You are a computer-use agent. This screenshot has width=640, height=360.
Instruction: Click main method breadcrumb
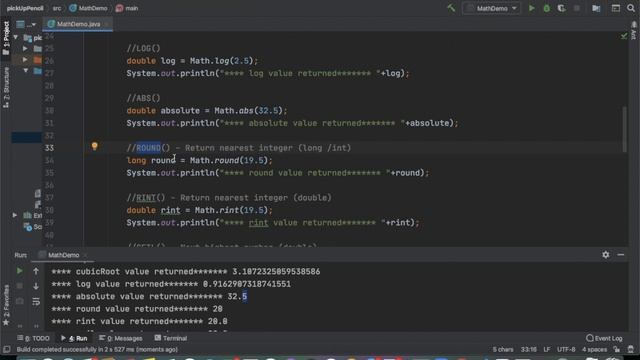[x=127, y=8]
